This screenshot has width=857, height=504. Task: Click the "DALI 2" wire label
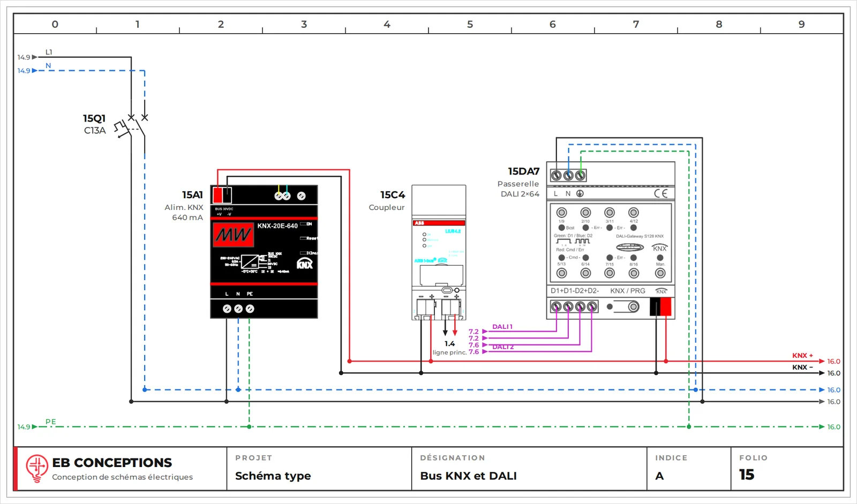point(503,347)
